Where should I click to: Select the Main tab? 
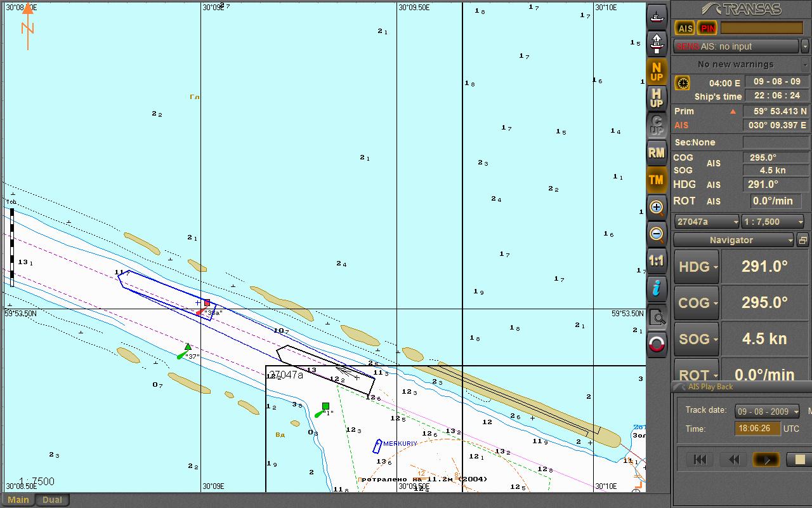tap(18, 500)
